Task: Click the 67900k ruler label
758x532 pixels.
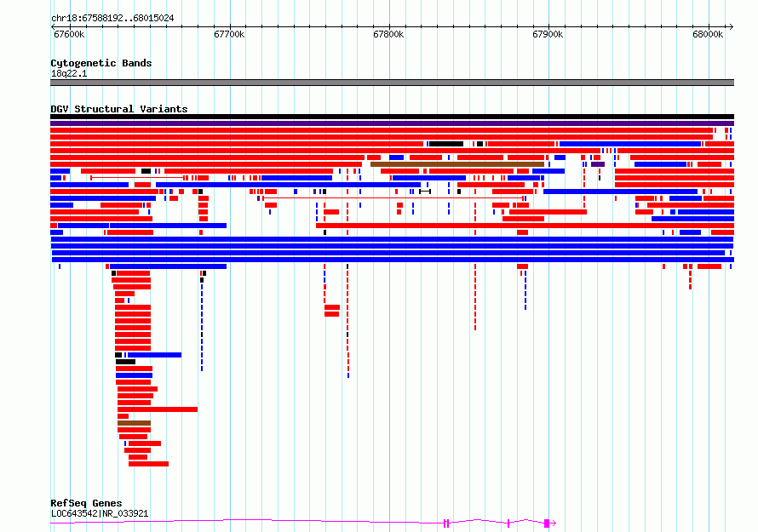Action: pos(548,34)
